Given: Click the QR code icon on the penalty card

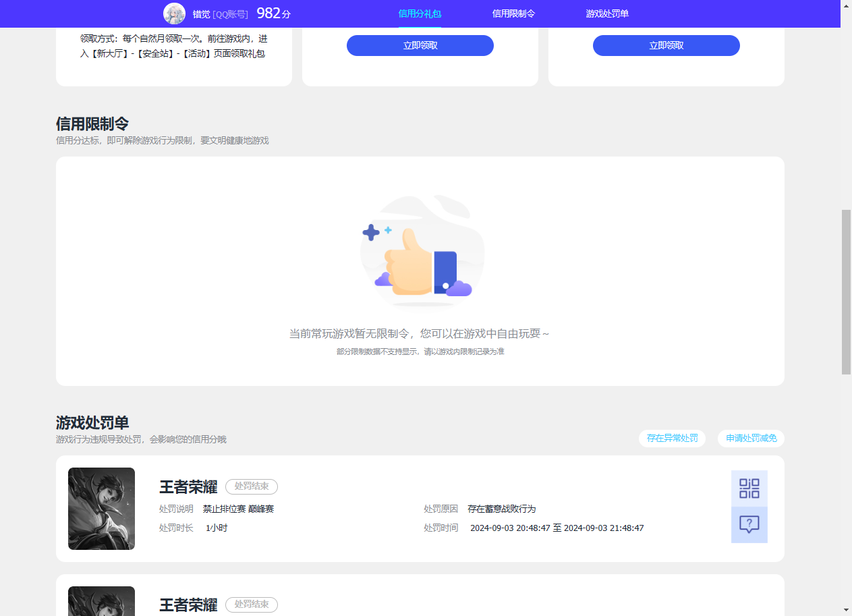Looking at the screenshot, I should [749, 488].
